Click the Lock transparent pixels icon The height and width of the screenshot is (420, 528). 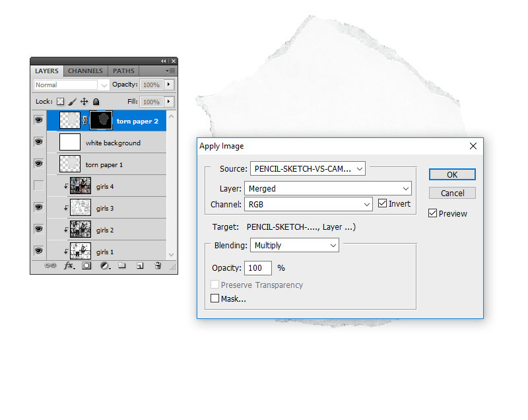(61, 102)
